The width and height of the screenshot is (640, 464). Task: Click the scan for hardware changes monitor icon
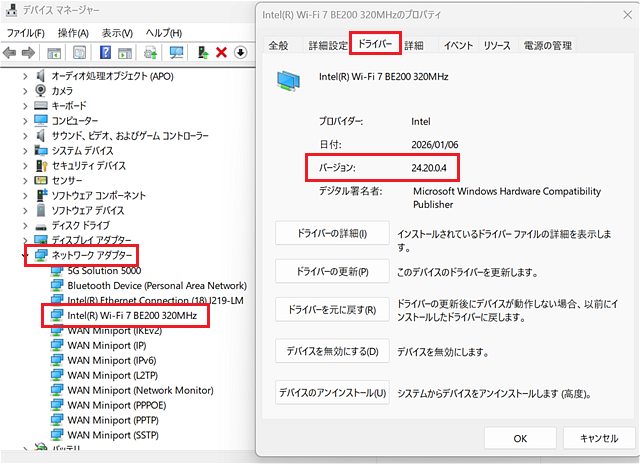point(176,53)
